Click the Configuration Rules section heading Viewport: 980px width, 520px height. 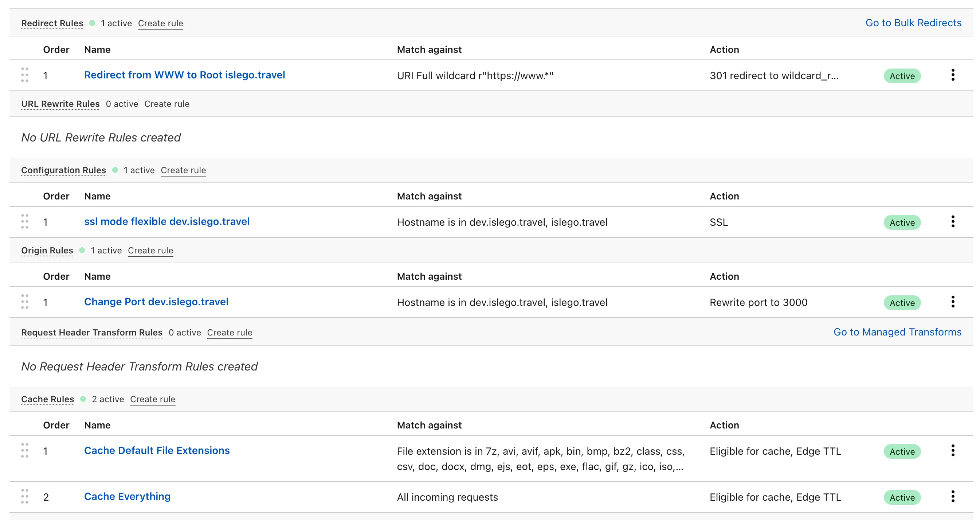pos(63,170)
